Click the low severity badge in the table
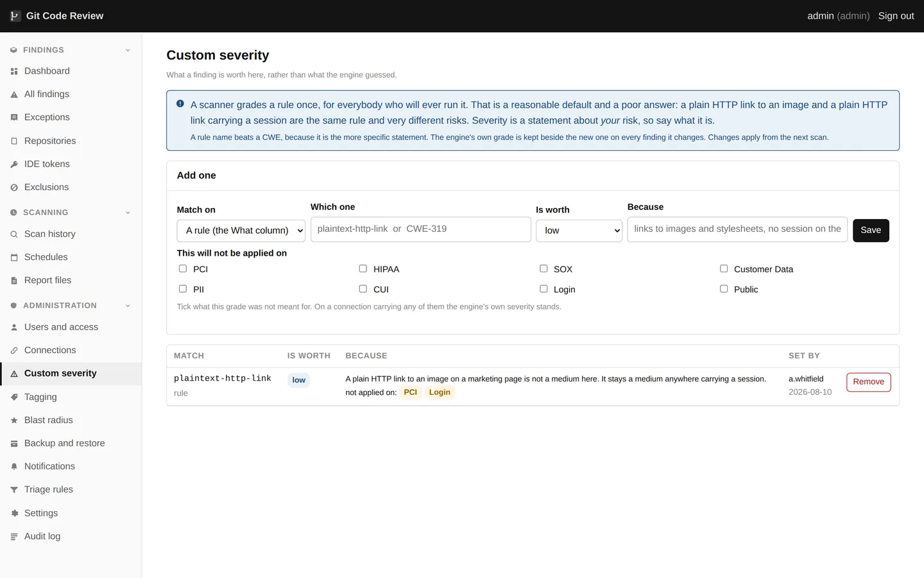Screen dimensions: 924x578 coord(298,380)
